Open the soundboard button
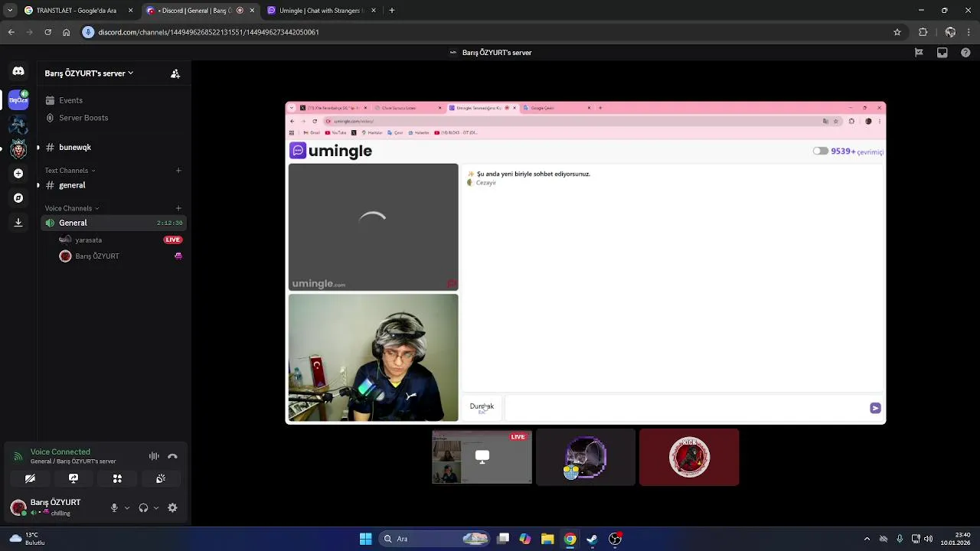The image size is (980, 551). click(x=161, y=478)
